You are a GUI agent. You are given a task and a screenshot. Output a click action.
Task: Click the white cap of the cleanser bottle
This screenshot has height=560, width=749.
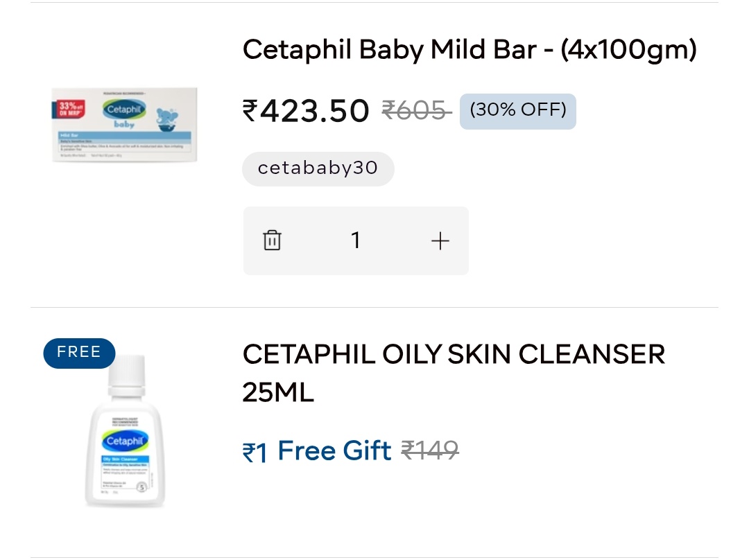[x=127, y=371]
